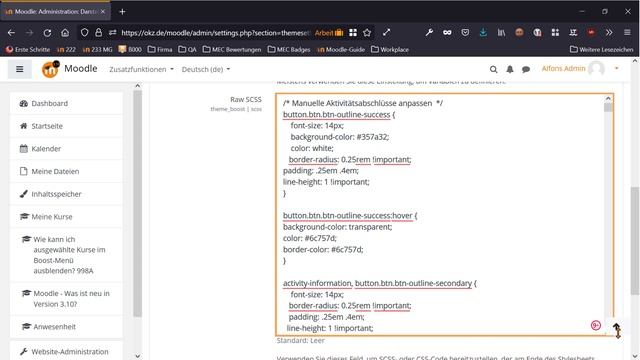Bookmark this page with the star
Image resolution: width=640 pixels, height=360 pixels.
pyautogui.click(x=367, y=33)
